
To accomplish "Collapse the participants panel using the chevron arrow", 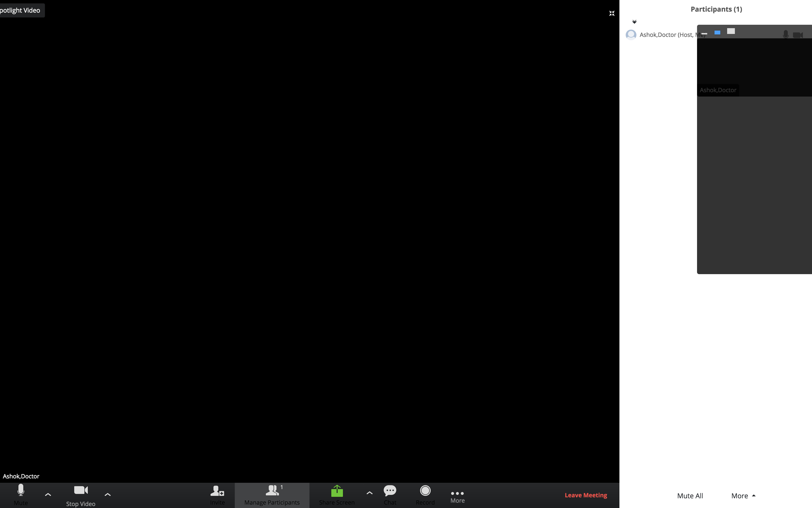I will click(x=634, y=22).
